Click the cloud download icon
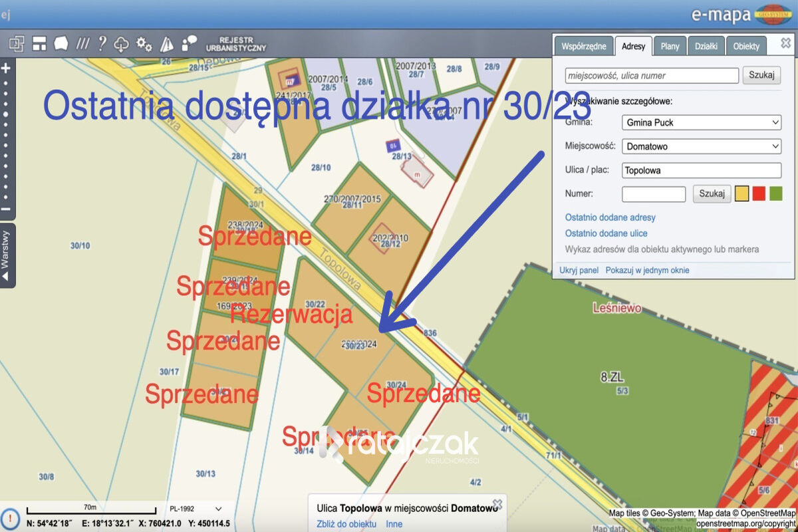798x532 pixels. coord(121,45)
